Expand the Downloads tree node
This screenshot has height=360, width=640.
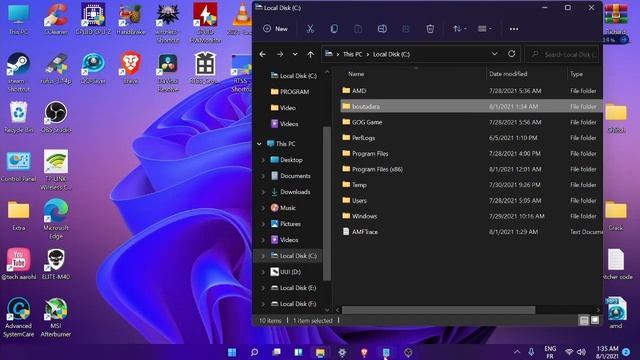pyautogui.click(x=263, y=192)
